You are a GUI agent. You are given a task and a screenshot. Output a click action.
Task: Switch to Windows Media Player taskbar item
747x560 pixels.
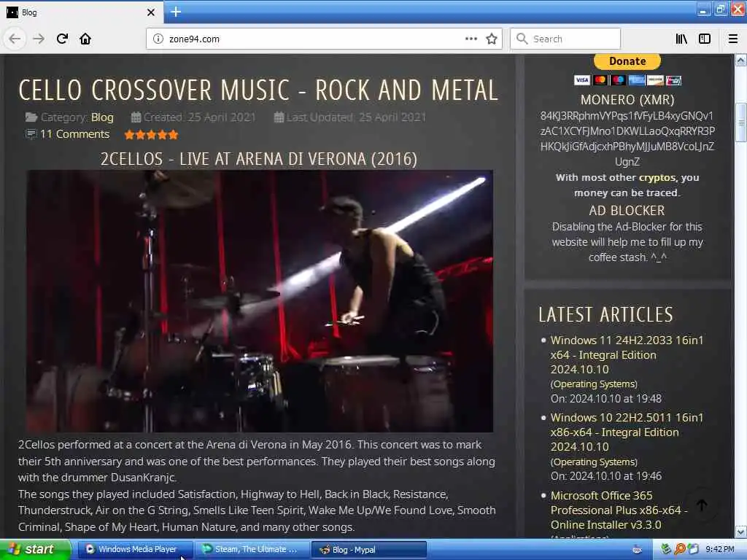[136, 550]
